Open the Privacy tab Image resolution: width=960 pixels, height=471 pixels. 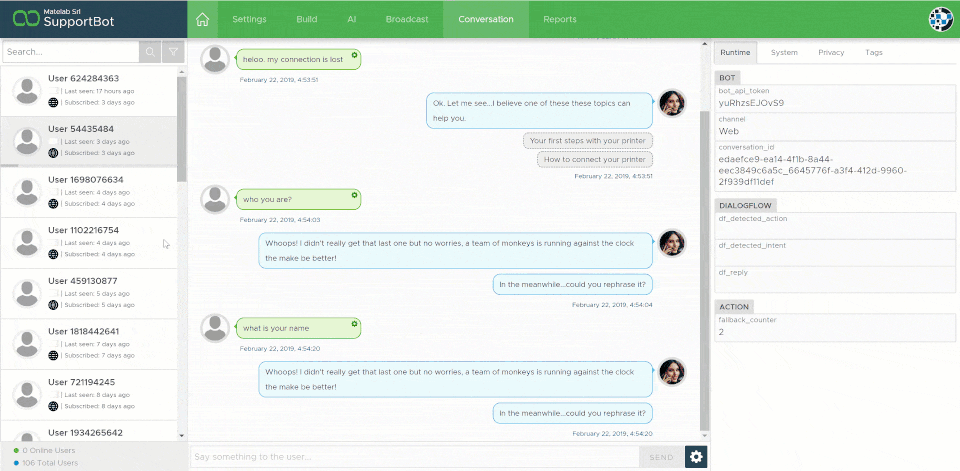[831, 52]
